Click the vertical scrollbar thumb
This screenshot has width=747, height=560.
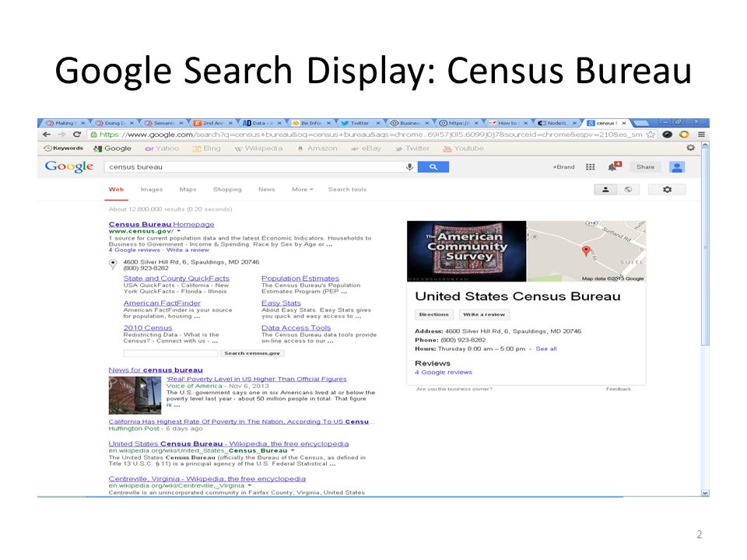tap(705, 247)
